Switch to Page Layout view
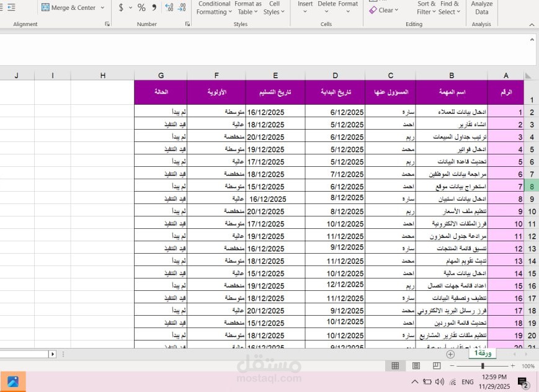The width and height of the screenshot is (539, 392). (x=416, y=366)
